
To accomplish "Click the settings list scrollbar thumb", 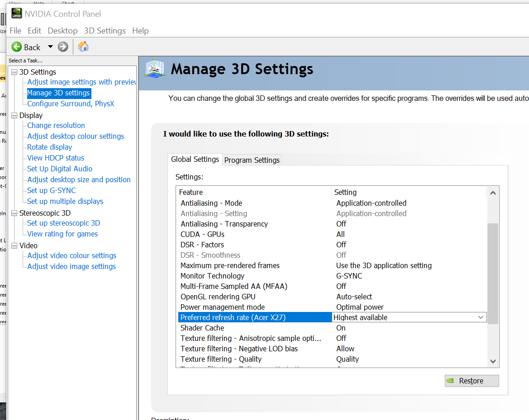I will [x=493, y=274].
